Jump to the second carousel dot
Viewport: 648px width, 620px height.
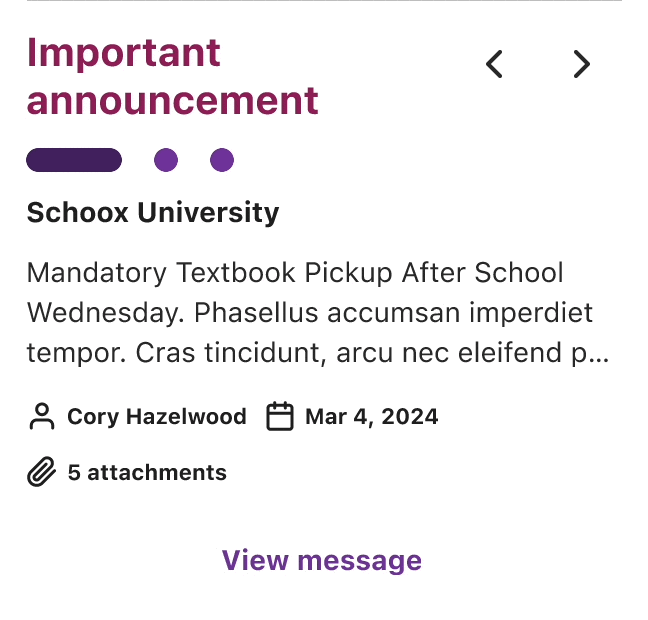tap(166, 160)
